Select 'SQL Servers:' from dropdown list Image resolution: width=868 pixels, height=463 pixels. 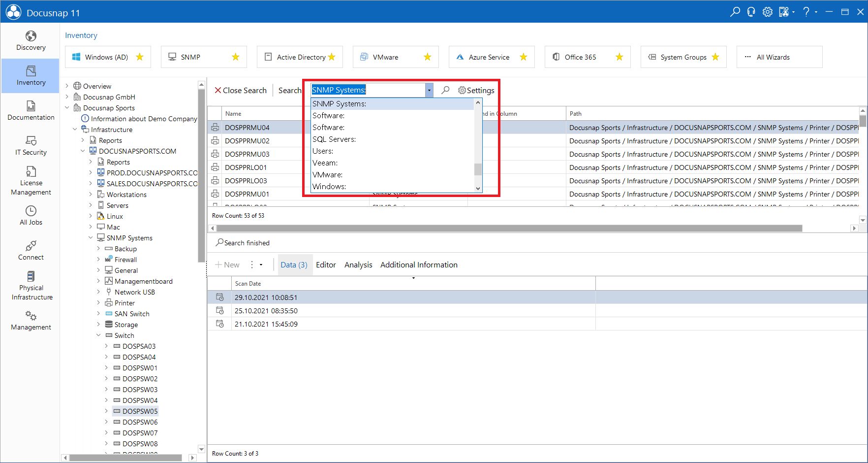[x=392, y=139]
